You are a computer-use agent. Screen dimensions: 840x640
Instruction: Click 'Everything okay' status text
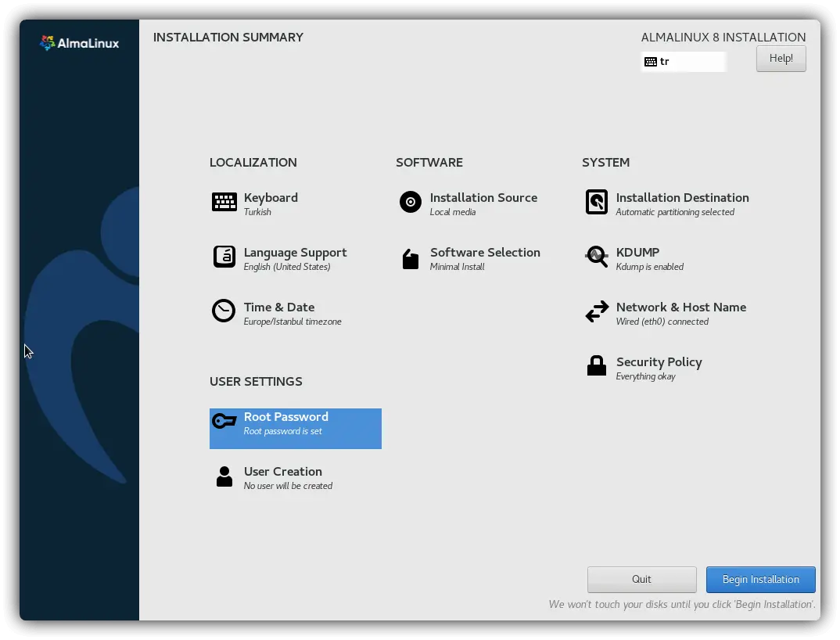tap(645, 376)
